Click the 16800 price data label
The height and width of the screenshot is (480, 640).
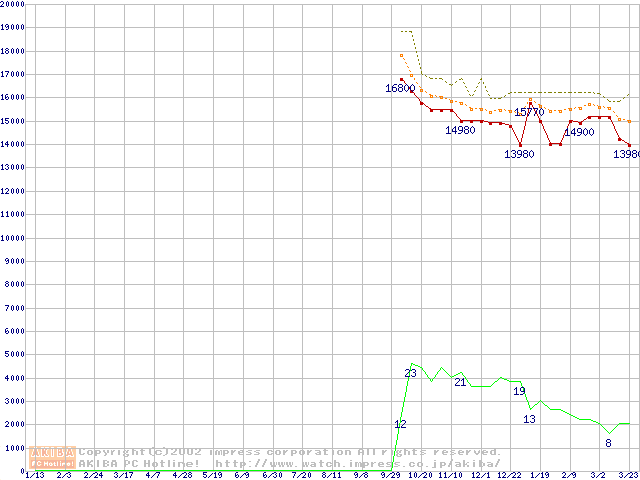(400, 89)
